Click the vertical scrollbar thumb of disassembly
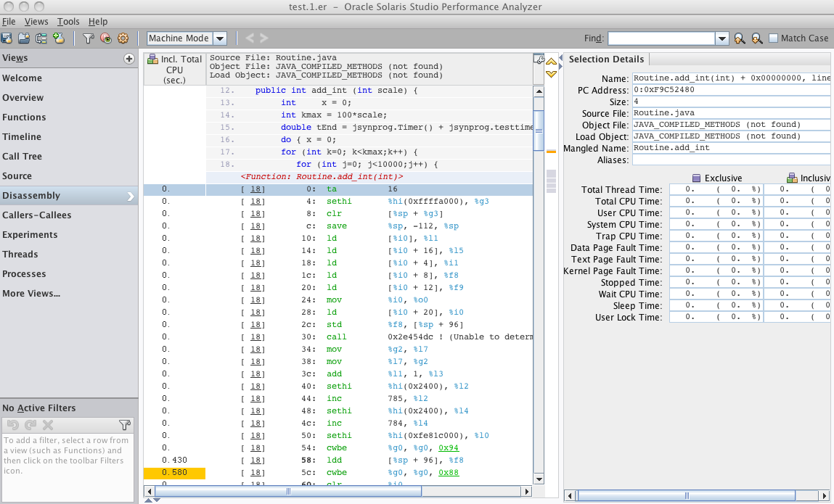The width and height of the screenshot is (834, 504). pyautogui.click(x=539, y=131)
